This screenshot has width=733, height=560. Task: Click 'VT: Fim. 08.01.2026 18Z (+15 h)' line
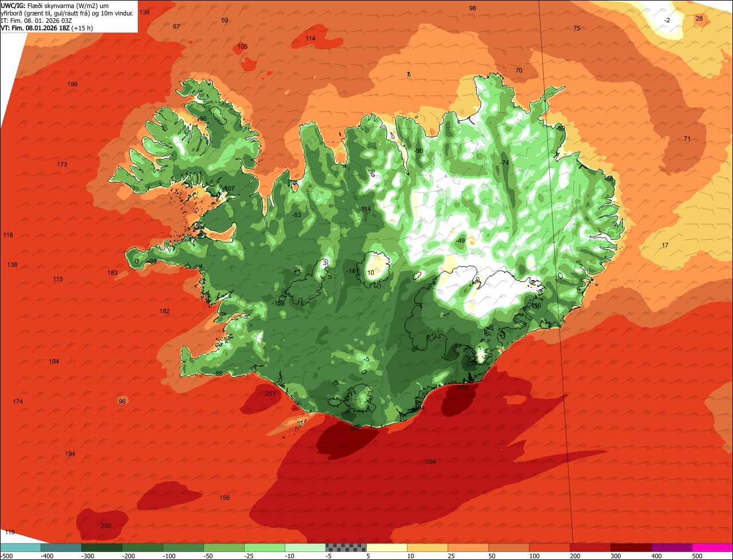pyautogui.click(x=47, y=27)
